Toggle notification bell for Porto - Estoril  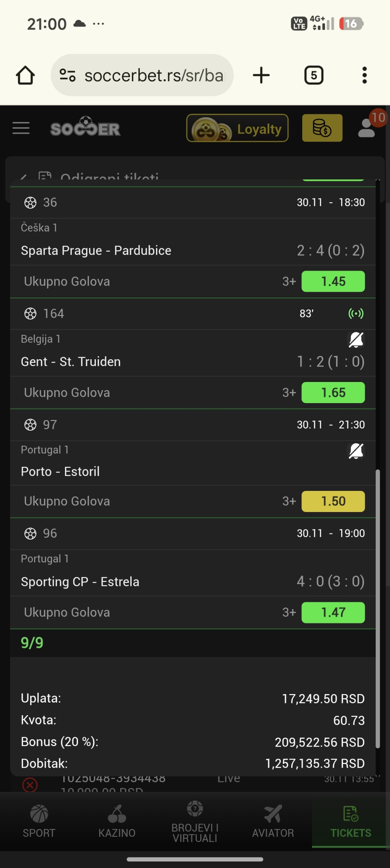click(356, 451)
